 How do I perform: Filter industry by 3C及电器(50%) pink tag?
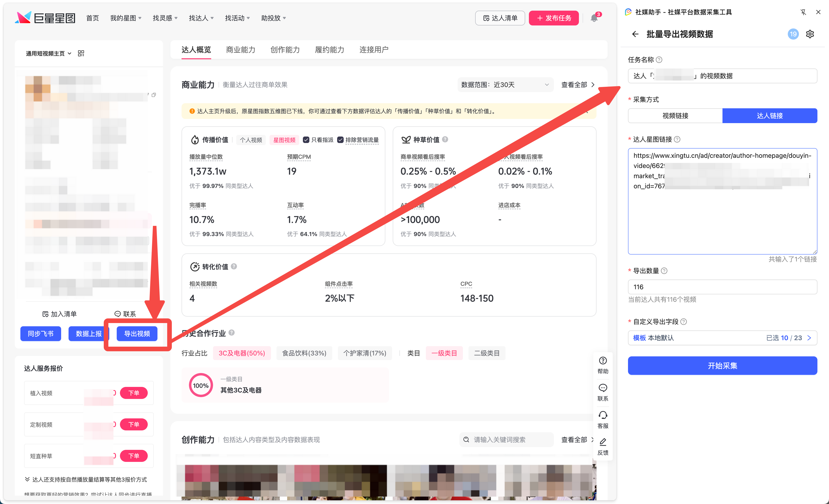pyautogui.click(x=242, y=353)
